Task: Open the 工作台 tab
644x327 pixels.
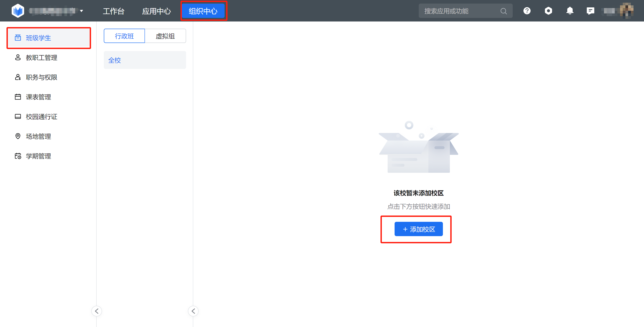Action: pyautogui.click(x=113, y=11)
